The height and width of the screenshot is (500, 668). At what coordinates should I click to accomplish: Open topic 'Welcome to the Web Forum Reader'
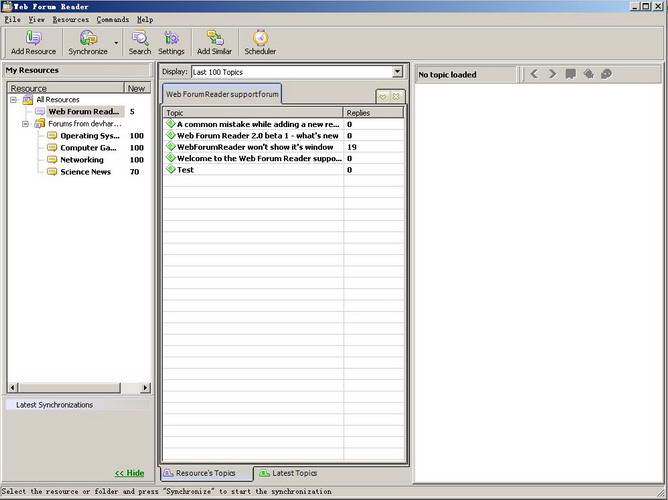(x=259, y=158)
